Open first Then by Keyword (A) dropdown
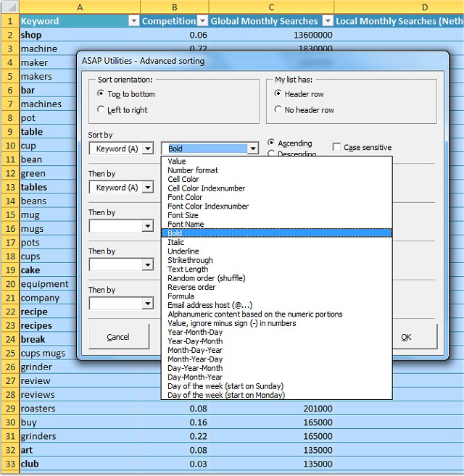 (x=148, y=188)
